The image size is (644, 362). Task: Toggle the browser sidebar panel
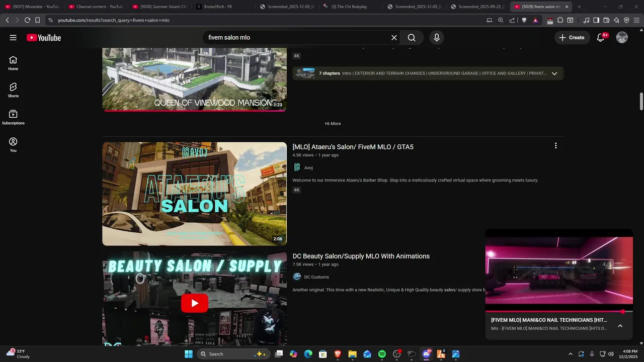(x=596, y=20)
